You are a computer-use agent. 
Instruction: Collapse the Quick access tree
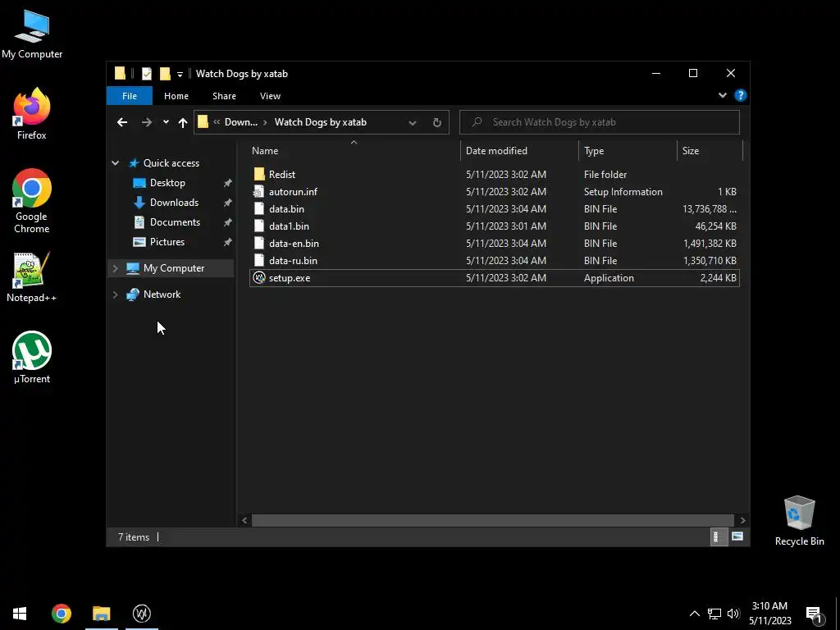tap(115, 163)
